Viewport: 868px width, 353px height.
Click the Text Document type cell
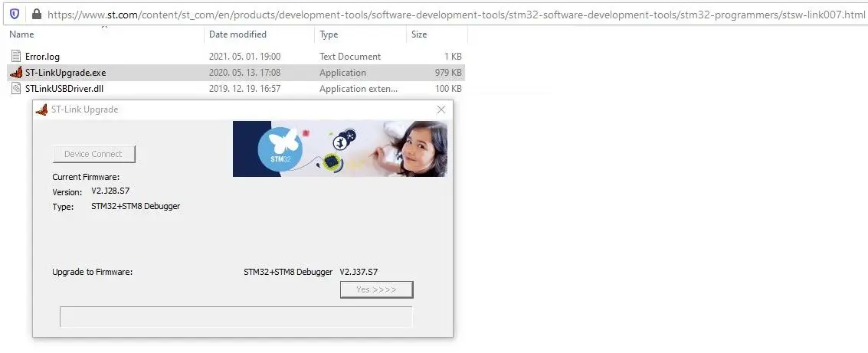click(x=350, y=57)
